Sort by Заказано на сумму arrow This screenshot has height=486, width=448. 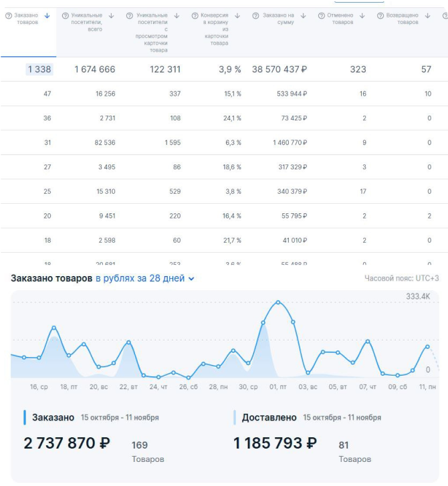tap(303, 15)
